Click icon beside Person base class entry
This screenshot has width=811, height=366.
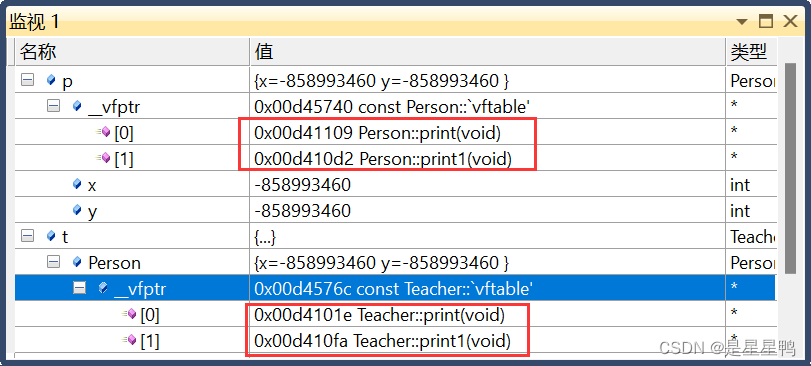[x=77, y=262]
